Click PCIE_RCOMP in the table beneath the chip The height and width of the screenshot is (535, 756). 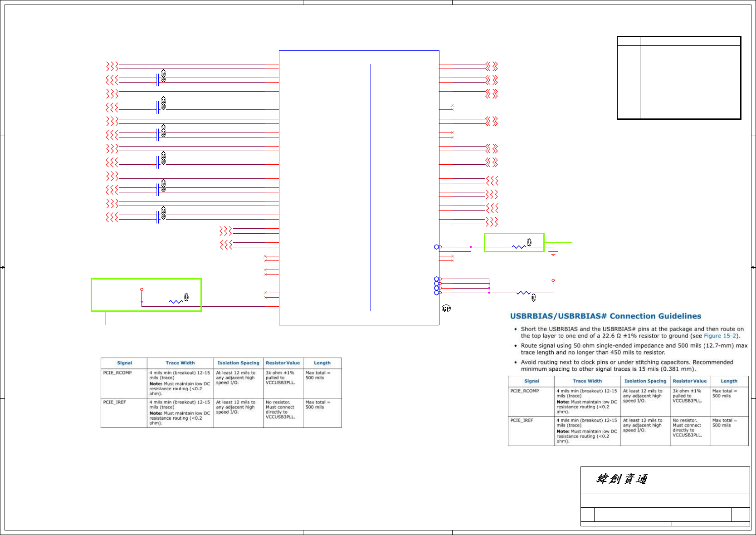(x=117, y=373)
